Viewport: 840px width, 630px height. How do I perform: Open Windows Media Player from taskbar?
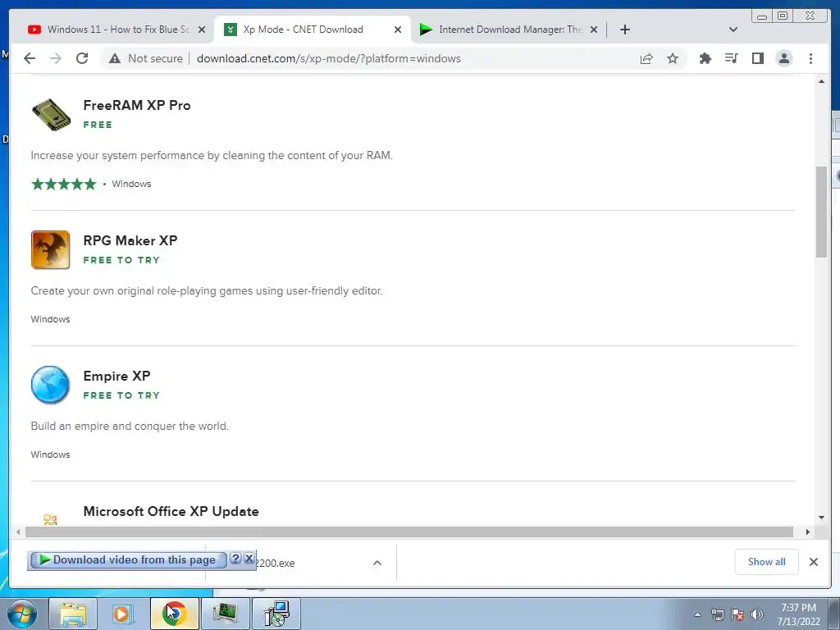click(124, 614)
